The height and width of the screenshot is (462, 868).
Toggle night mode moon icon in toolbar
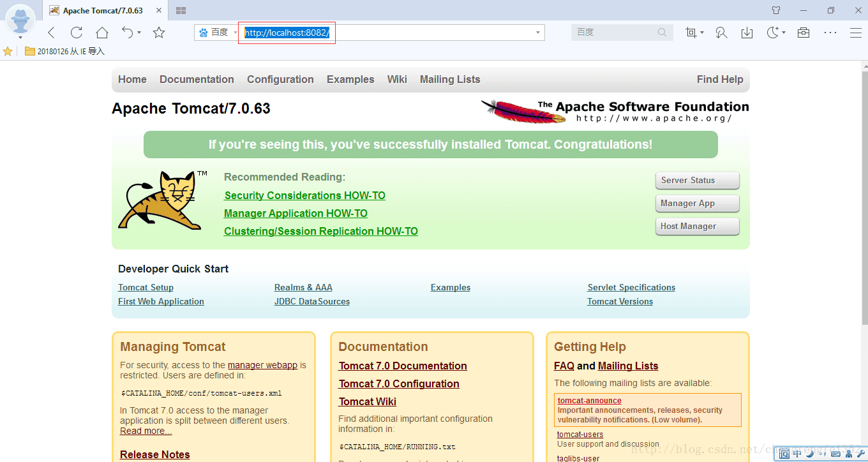point(773,33)
